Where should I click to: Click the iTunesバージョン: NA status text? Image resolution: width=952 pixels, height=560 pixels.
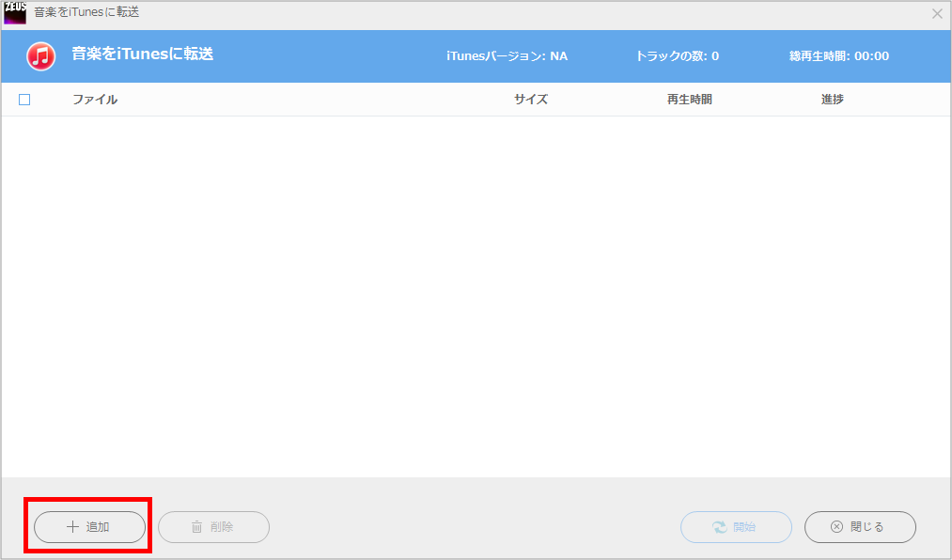click(x=507, y=56)
